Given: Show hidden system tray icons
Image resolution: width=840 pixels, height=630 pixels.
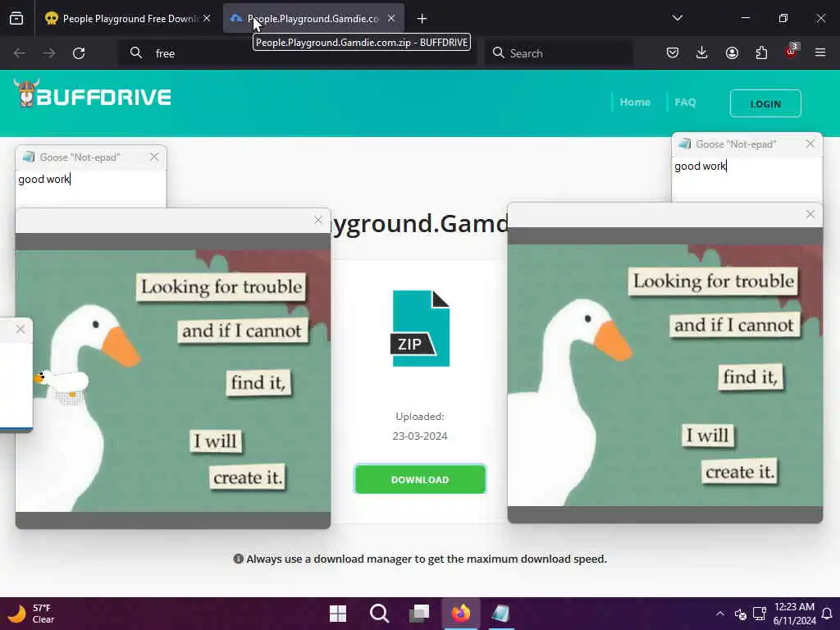Looking at the screenshot, I should [720, 614].
